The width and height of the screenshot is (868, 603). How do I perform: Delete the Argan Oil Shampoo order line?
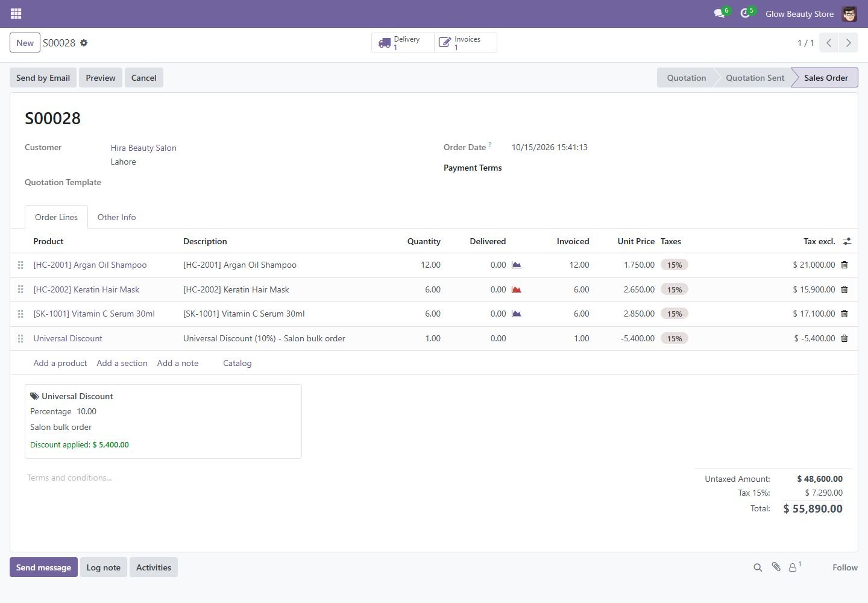pyautogui.click(x=844, y=265)
